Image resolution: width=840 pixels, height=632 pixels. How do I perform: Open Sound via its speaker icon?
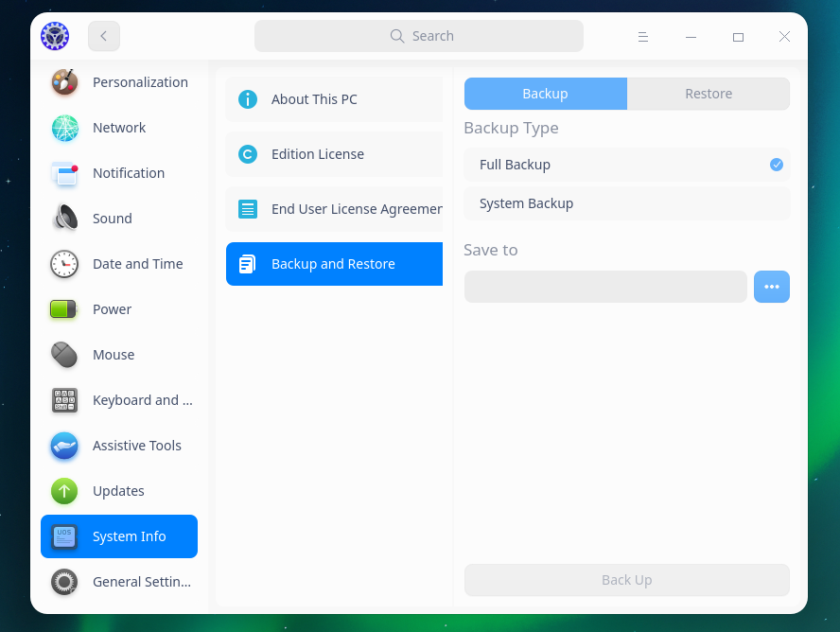pyautogui.click(x=65, y=218)
